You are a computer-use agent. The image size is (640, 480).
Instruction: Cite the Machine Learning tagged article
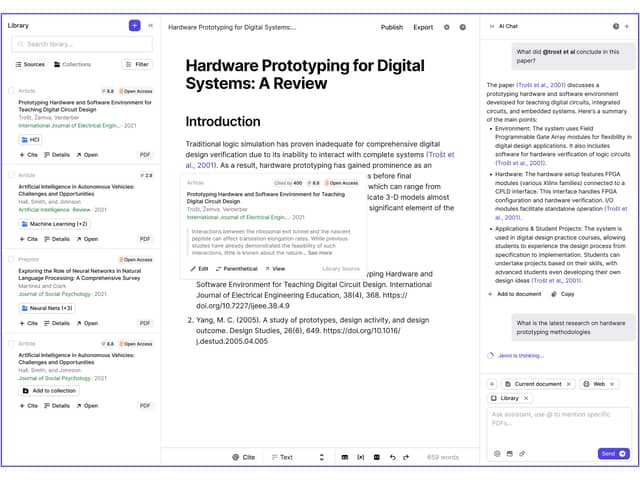[29, 239]
